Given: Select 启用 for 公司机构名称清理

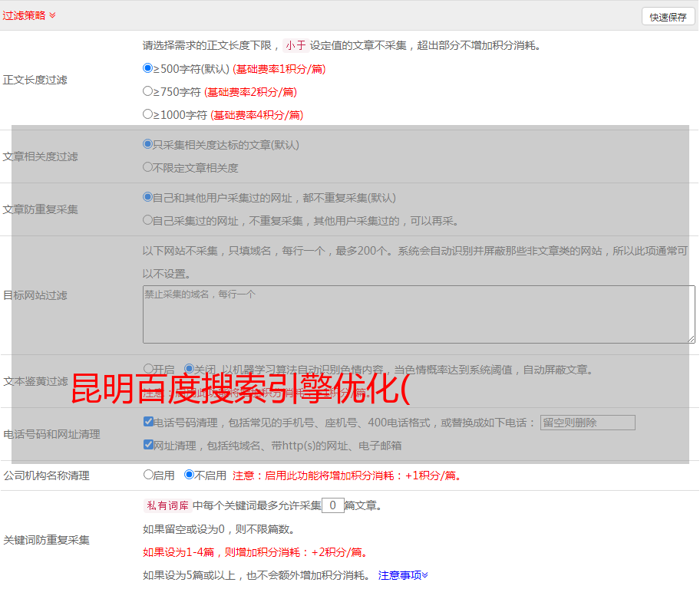Looking at the screenshot, I should coord(148,475).
